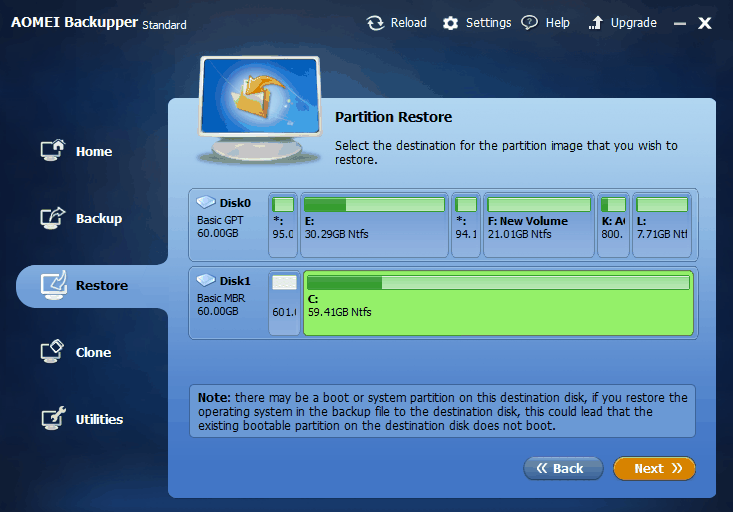733x512 pixels.
Task: Go Back to the previous step
Action: [563, 468]
